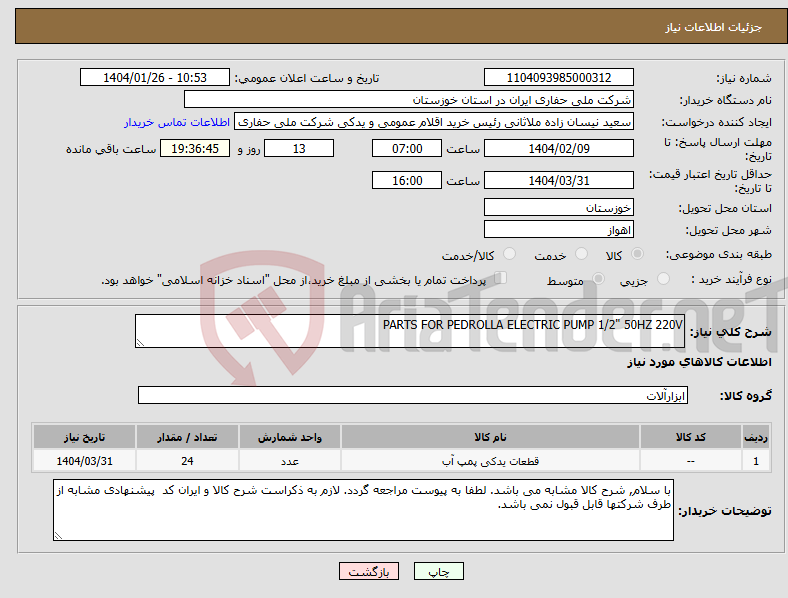Viewport: 788px width, 598px height.
Task: Click the نوع فرآیند خرید label
Action: click(731, 279)
